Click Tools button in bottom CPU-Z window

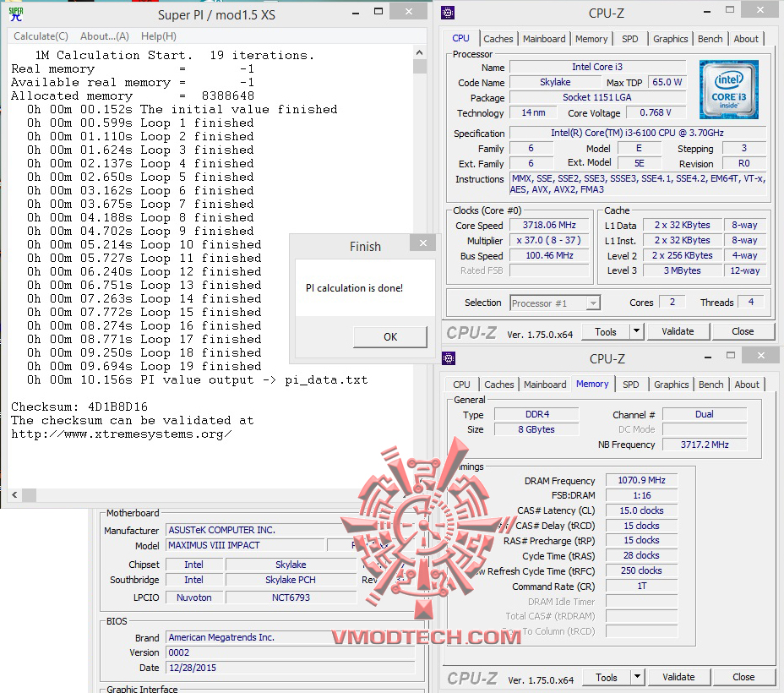[607, 678]
